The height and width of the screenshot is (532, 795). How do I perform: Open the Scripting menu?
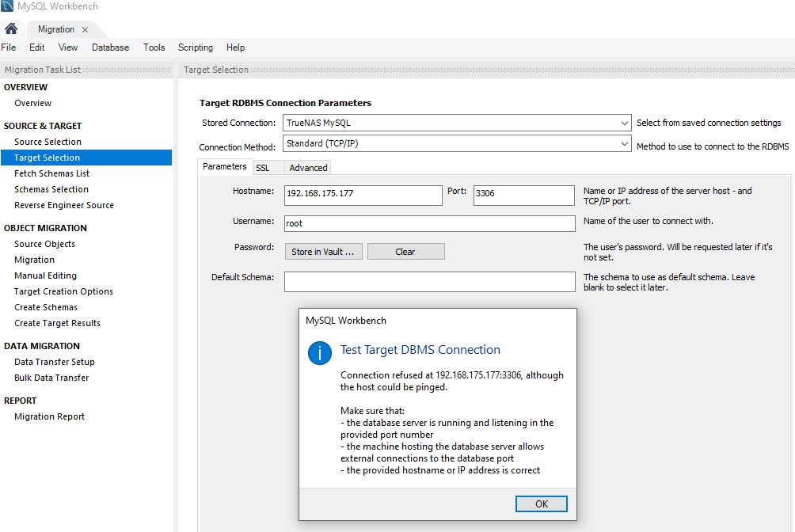tap(196, 47)
